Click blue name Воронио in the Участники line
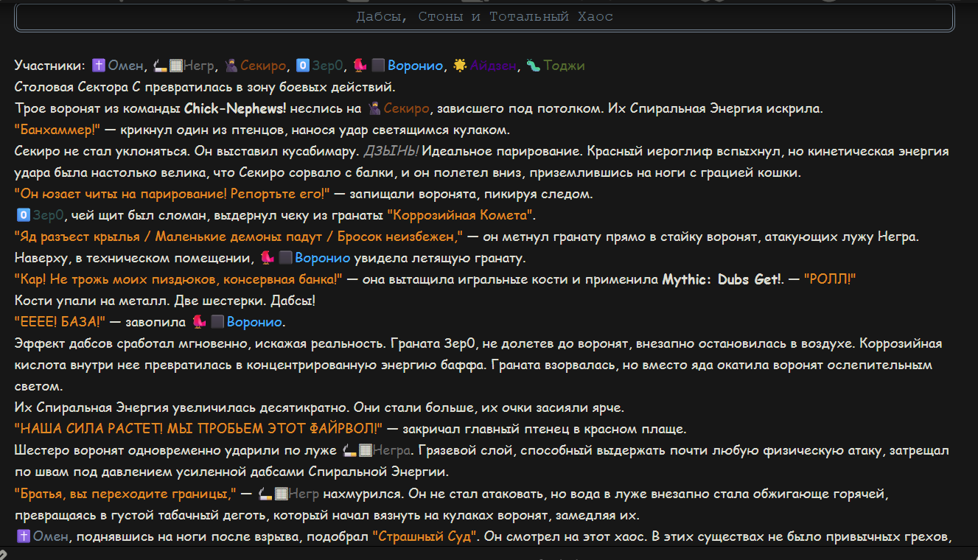Screen dimensions: 978x560 click(x=415, y=66)
